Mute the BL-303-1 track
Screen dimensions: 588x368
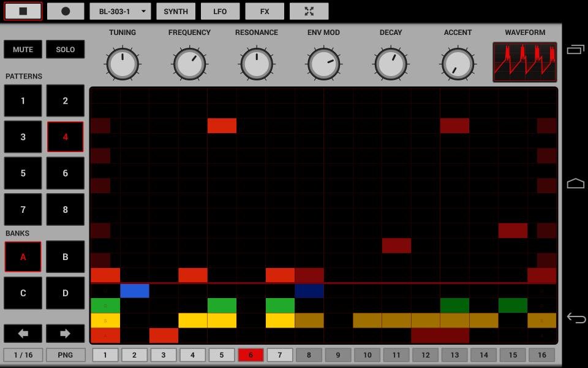pyautogui.click(x=23, y=49)
